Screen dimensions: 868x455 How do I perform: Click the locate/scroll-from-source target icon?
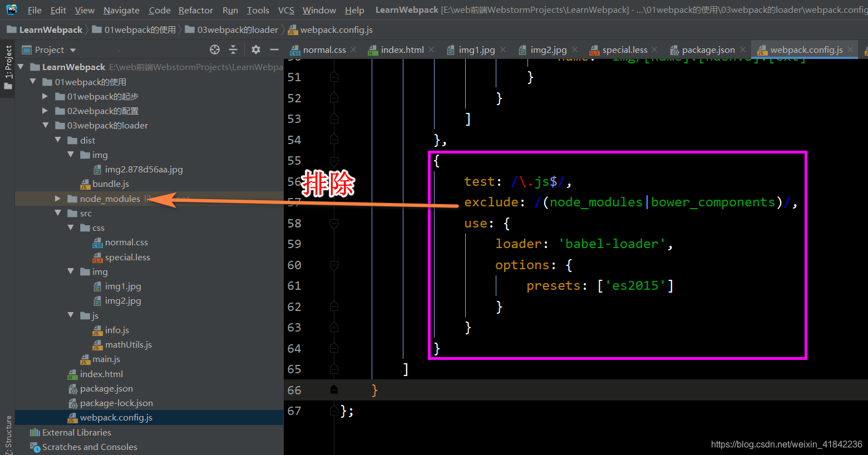215,50
